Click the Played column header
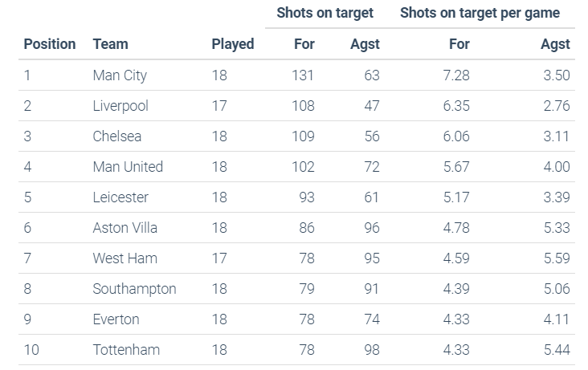The height and width of the screenshot is (370, 588). tap(233, 44)
